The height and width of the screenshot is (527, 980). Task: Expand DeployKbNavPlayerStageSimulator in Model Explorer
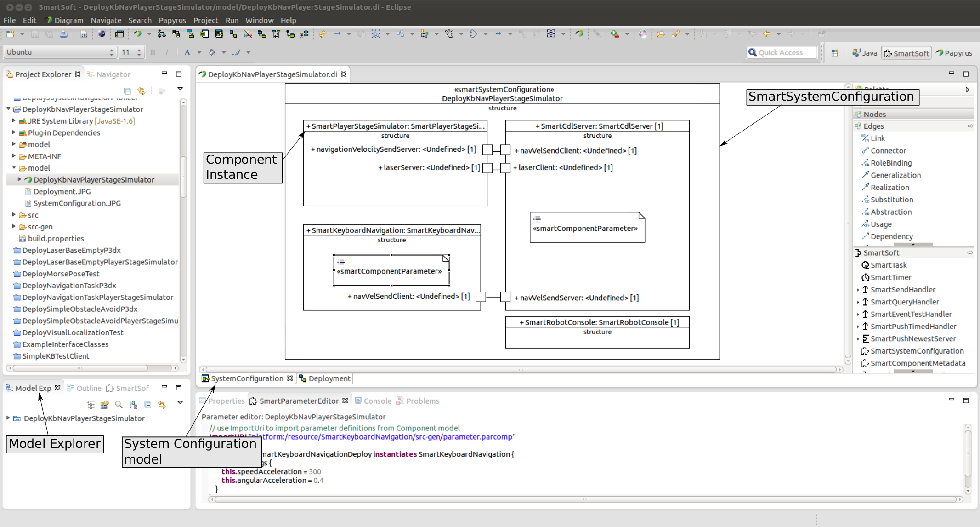(x=8, y=418)
